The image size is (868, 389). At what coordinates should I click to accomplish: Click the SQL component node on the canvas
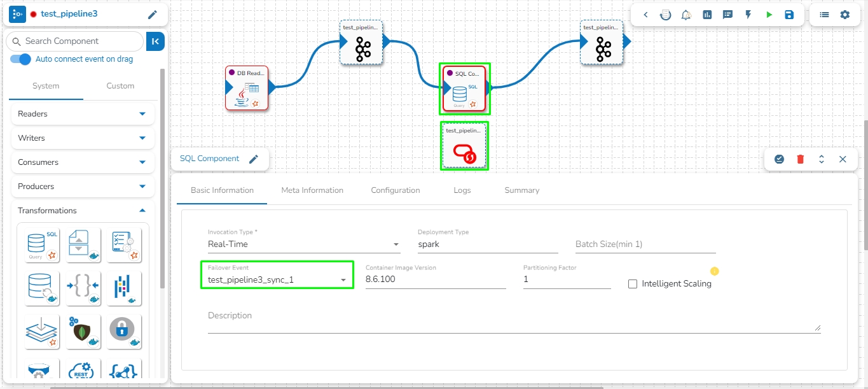point(464,88)
